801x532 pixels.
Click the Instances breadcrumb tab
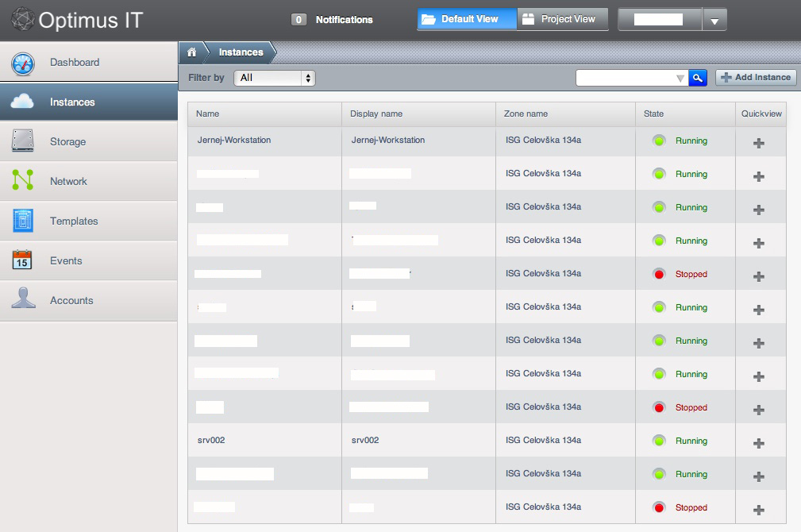241,52
